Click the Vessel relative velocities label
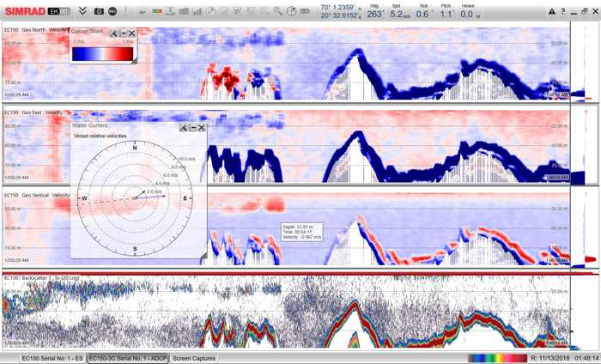This screenshot has width=601, height=364. click(100, 136)
